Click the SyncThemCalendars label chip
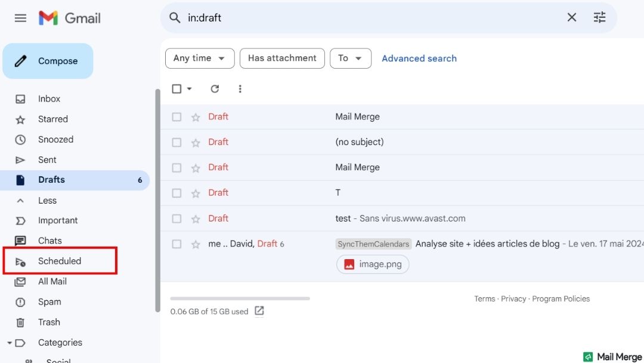 (373, 244)
